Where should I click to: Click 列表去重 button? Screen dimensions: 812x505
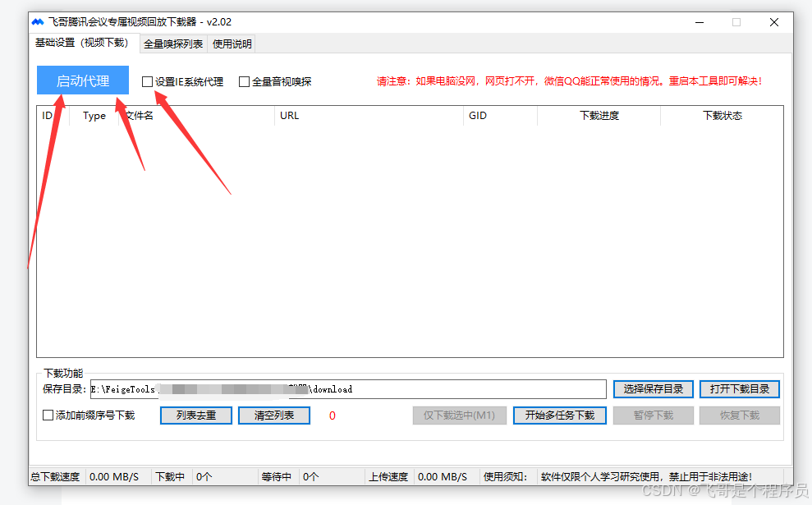click(x=196, y=415)
